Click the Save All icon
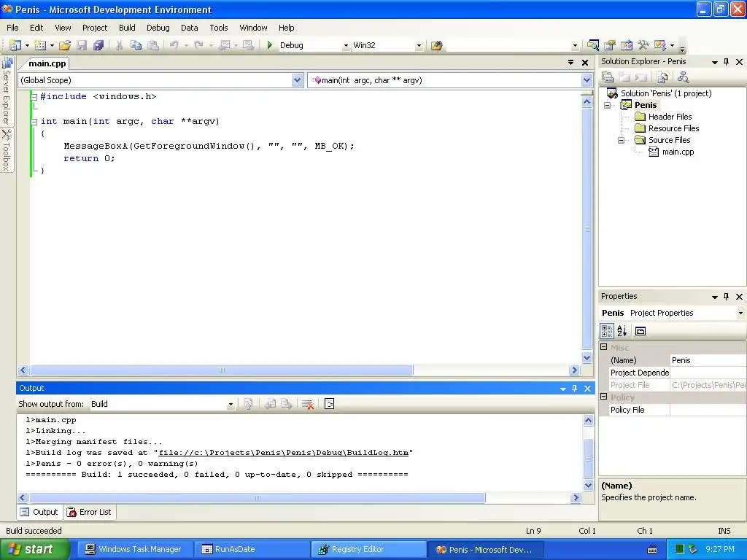Image resolution: width=747 pixels, height=560 pixels. (x=98, y=45)
